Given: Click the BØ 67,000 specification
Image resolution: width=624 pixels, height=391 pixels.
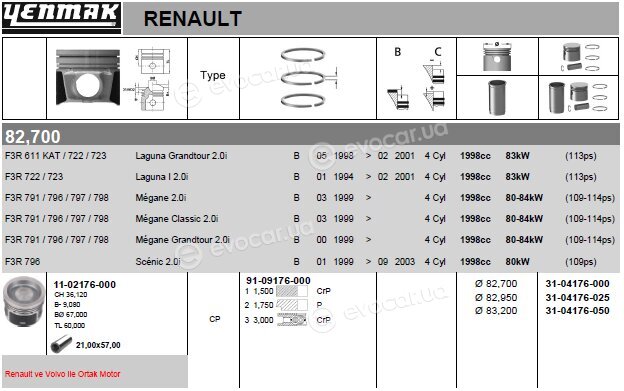Looking at the screenshot, I should [70, 315].
